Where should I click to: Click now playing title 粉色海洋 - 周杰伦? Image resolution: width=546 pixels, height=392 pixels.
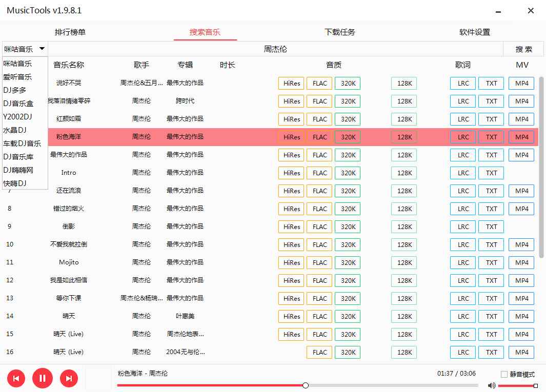pyautogui.click(x=143, y=373)
